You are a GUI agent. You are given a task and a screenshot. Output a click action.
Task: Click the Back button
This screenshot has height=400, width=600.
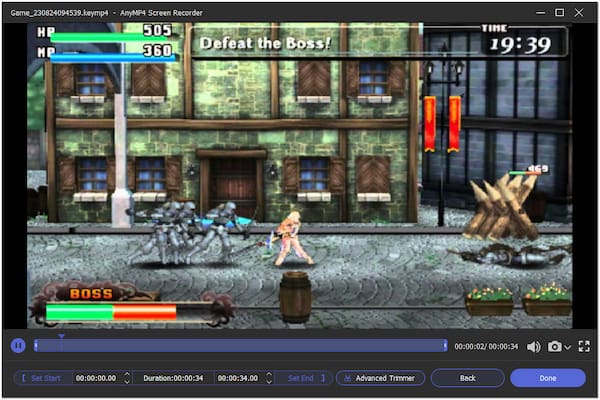coord(467,378)
